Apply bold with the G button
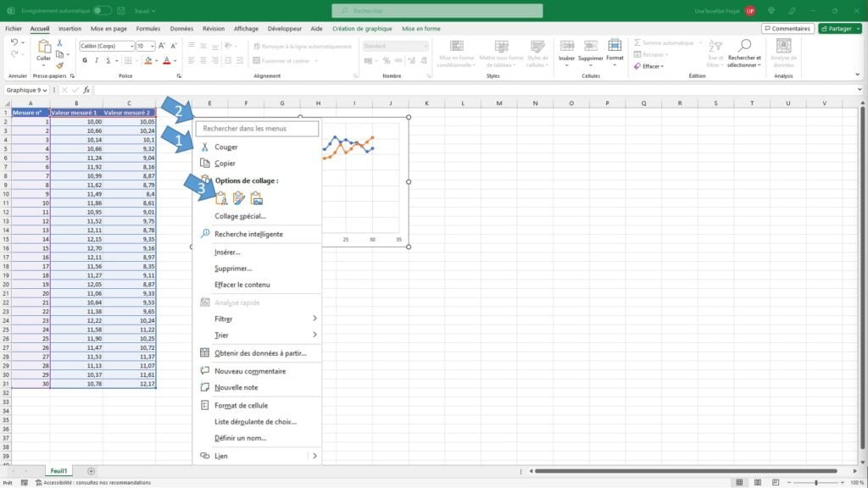Screen dimensions: 868x488 point(85,61)
